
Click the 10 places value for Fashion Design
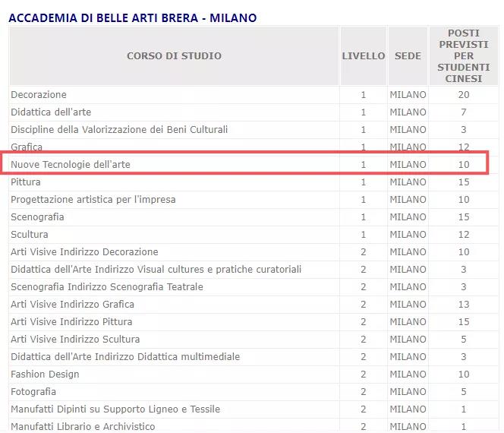(x=464, y=375)
